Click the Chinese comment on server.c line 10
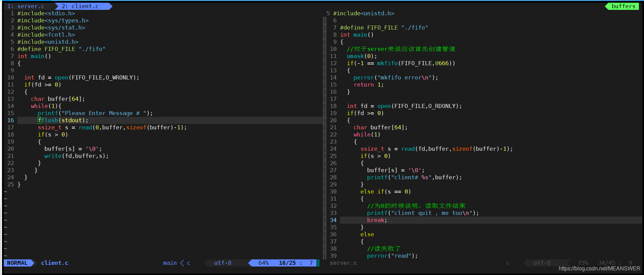 401,49
